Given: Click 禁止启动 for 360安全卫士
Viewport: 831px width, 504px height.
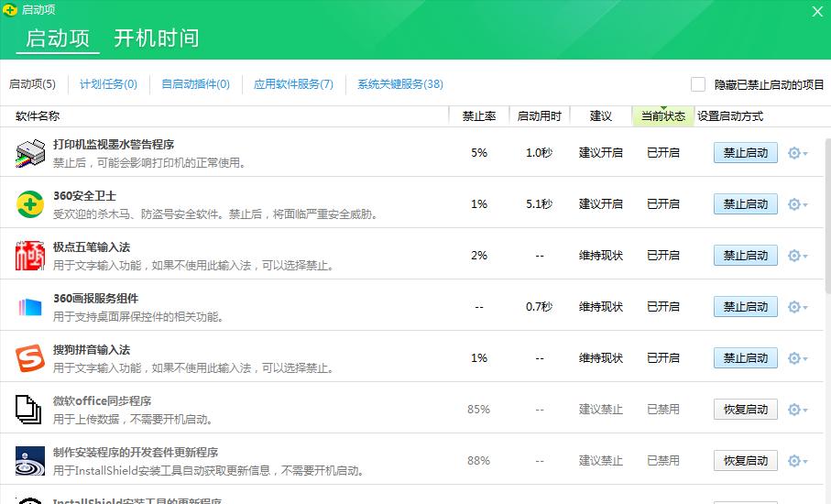Looking at the screenshot, I should [746, 204].
